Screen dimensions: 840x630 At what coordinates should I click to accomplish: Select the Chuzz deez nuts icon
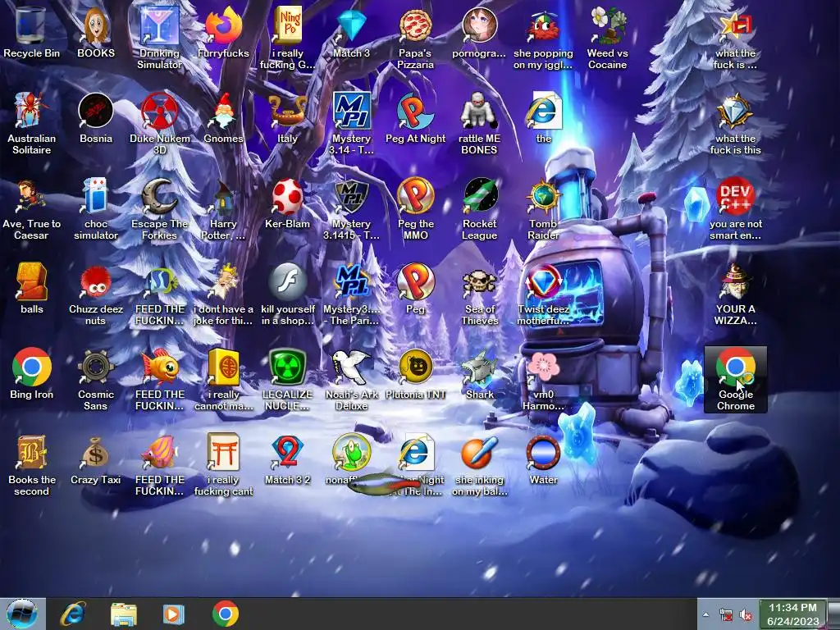pos(95,294)
